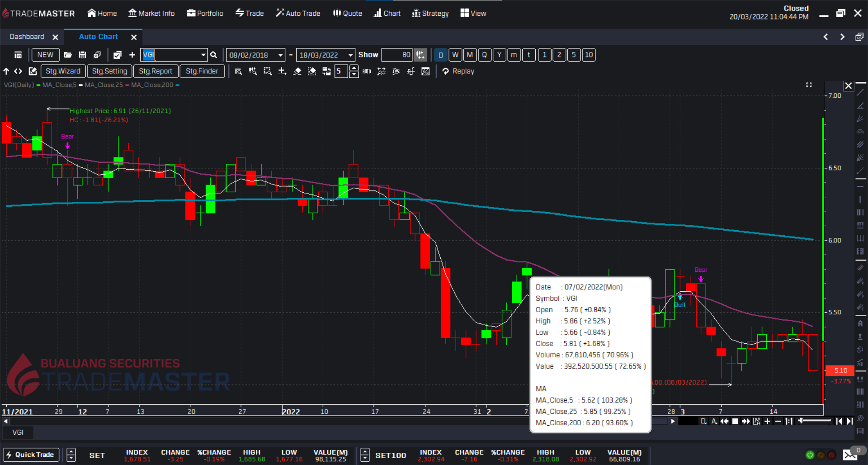The height and width of the screenshot is (465, 868).
Task: Click the up arrow toolbar icon
Action: tap(6, 71)
